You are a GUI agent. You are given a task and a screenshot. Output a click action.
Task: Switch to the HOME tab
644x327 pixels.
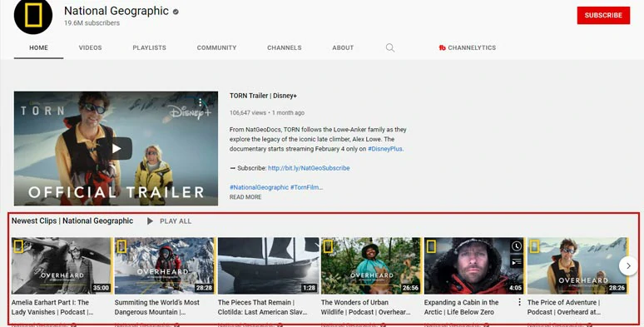(x=38, y=47)
